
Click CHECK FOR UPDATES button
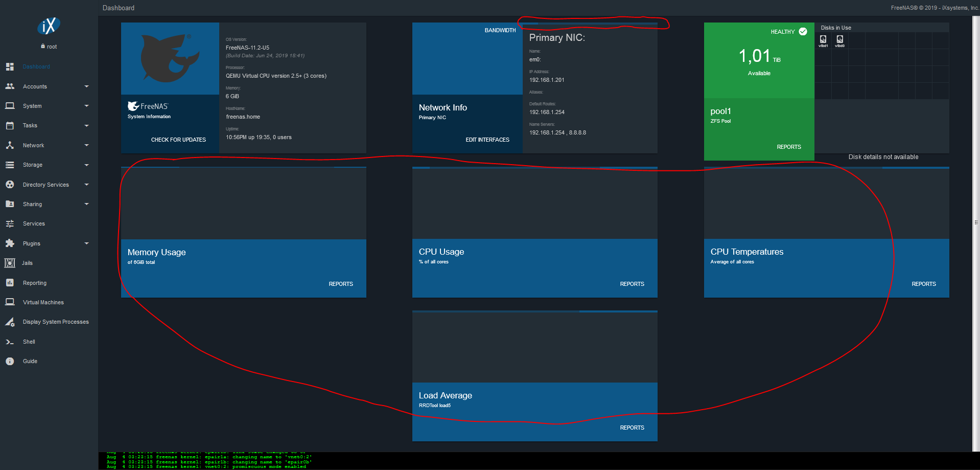[178, 140]
